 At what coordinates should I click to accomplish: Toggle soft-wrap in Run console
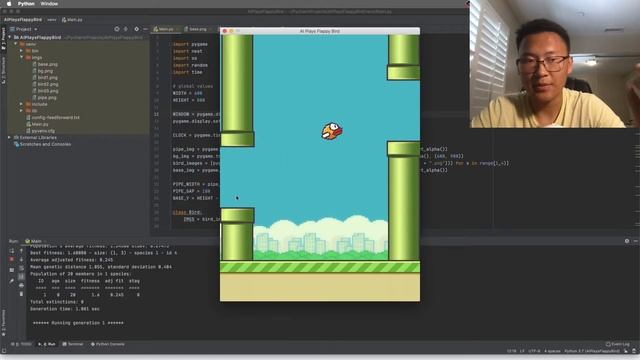[21, 268]
